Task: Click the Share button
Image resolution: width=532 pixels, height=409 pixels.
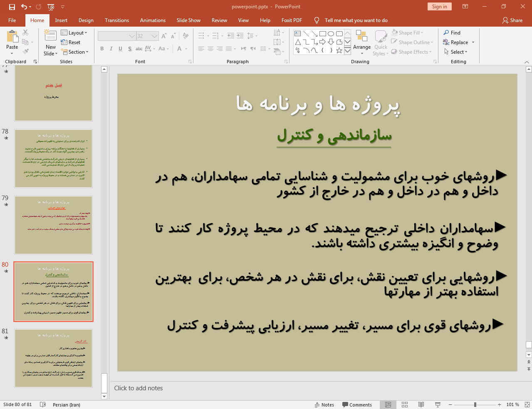Action: point(512,20)
